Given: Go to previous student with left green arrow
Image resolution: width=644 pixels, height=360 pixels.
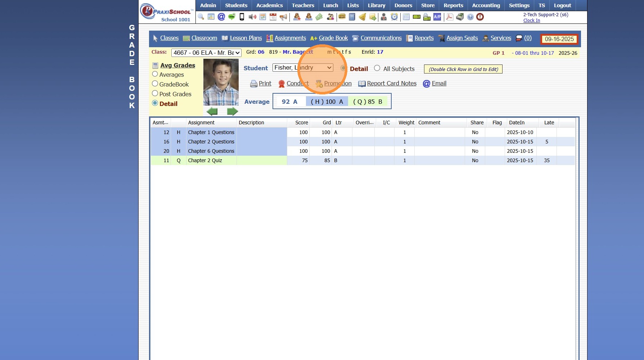Looking at the screenshot, I should click(x=212, y=111).
